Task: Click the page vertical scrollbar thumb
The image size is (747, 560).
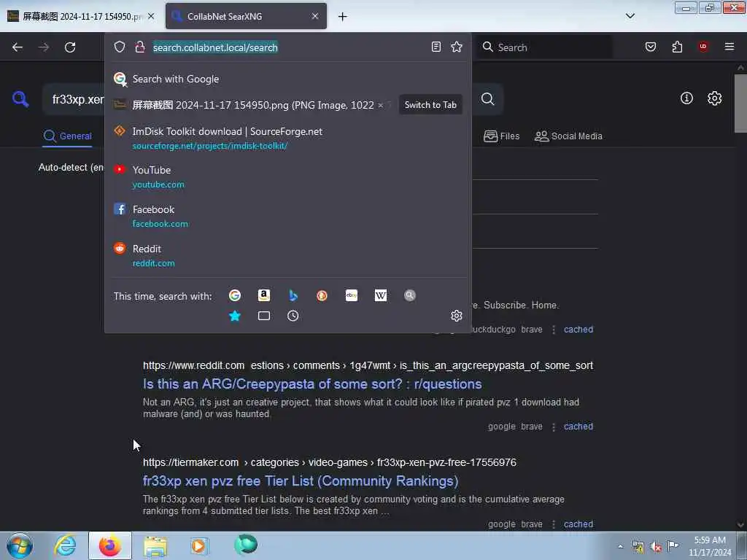Action: [x=740, y=102]
